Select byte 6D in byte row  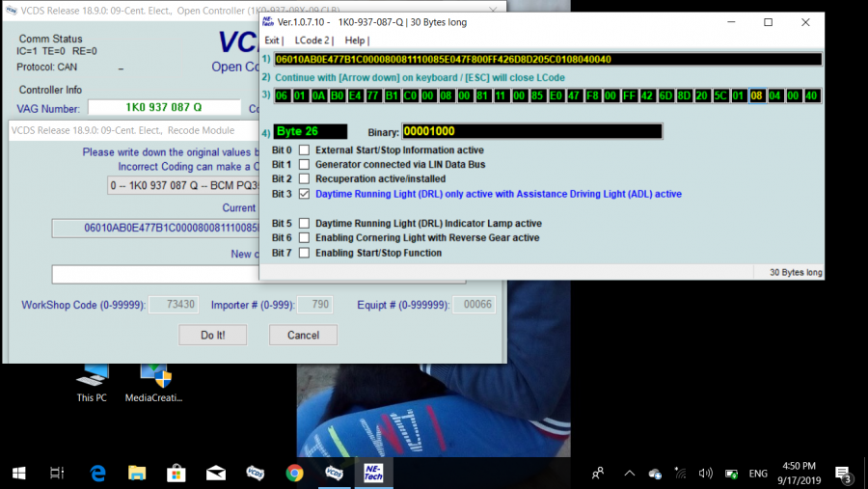point(665,95)
